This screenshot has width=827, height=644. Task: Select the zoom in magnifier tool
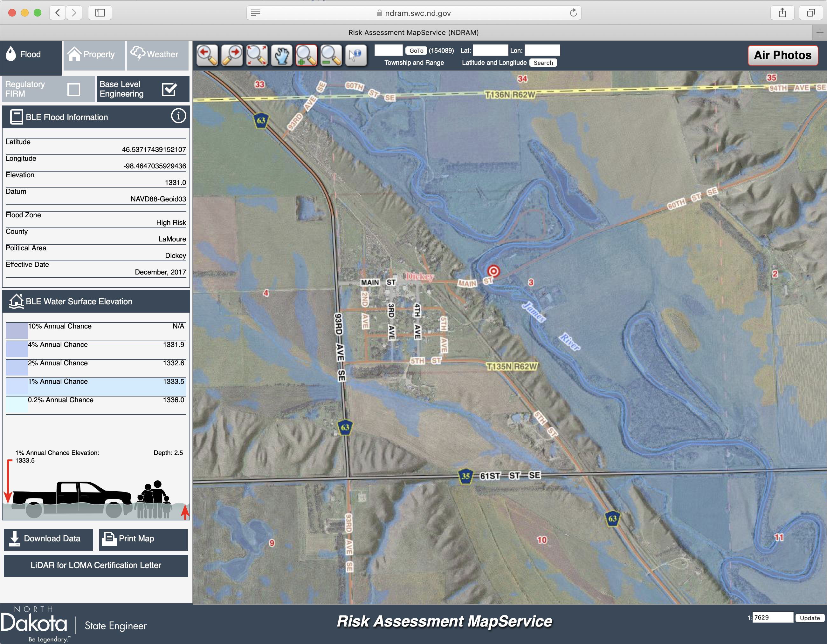click(306, 55)
